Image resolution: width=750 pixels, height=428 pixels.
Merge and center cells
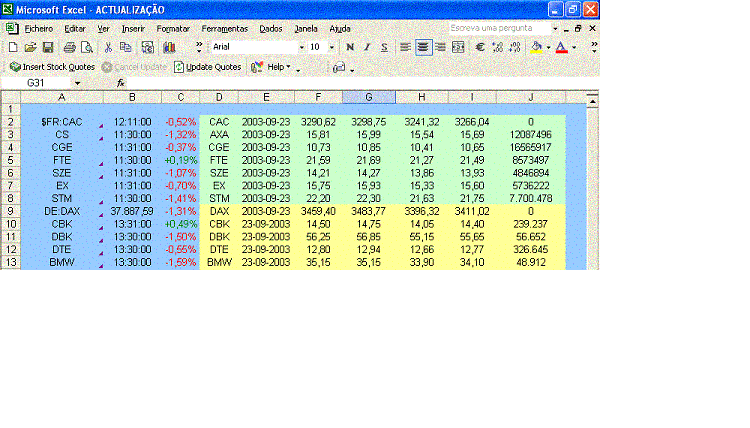tap(458, 47)
